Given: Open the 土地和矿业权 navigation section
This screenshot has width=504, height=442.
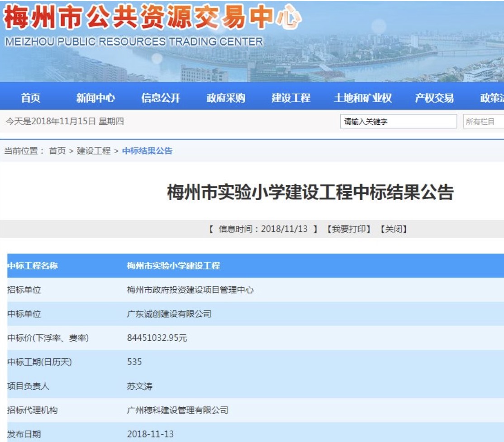Looking at the screenshot, I should 362,98.
